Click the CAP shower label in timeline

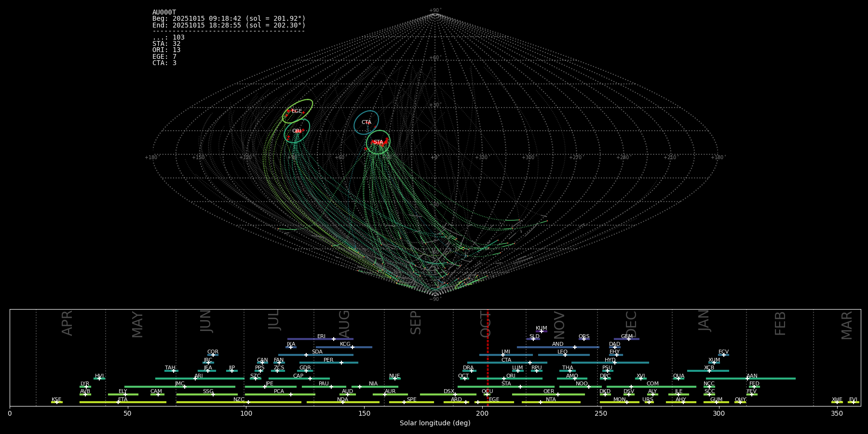(298, 376)
